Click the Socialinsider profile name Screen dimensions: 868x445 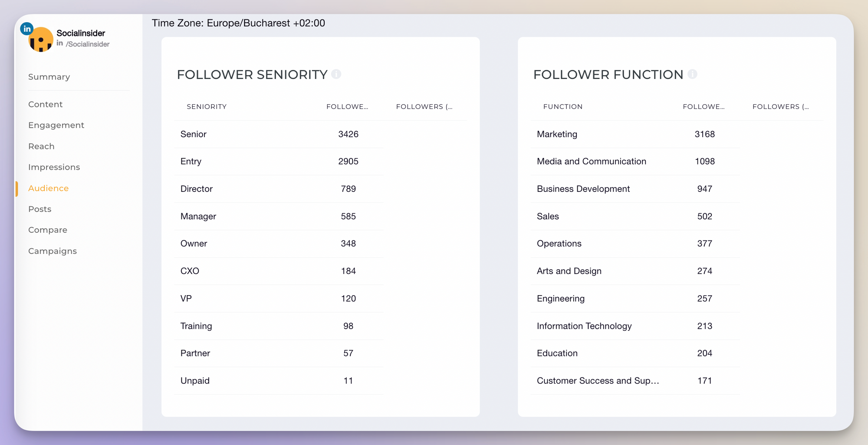click(81, 33)
